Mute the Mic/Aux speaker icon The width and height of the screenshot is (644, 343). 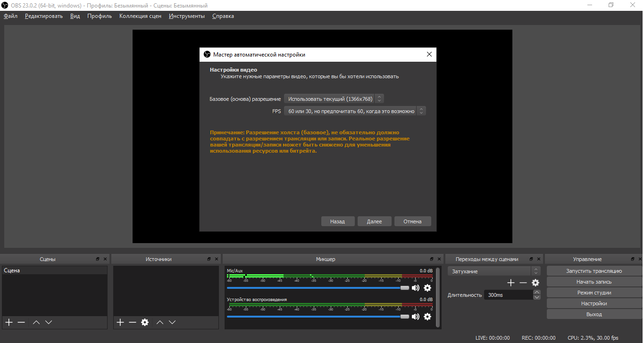[x=416, y=288]
